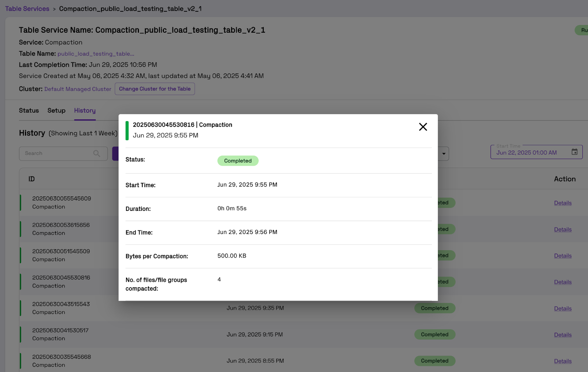Close the compaction details dialog
This screenshot has width=588, height=372.
(x=423, y=127)
